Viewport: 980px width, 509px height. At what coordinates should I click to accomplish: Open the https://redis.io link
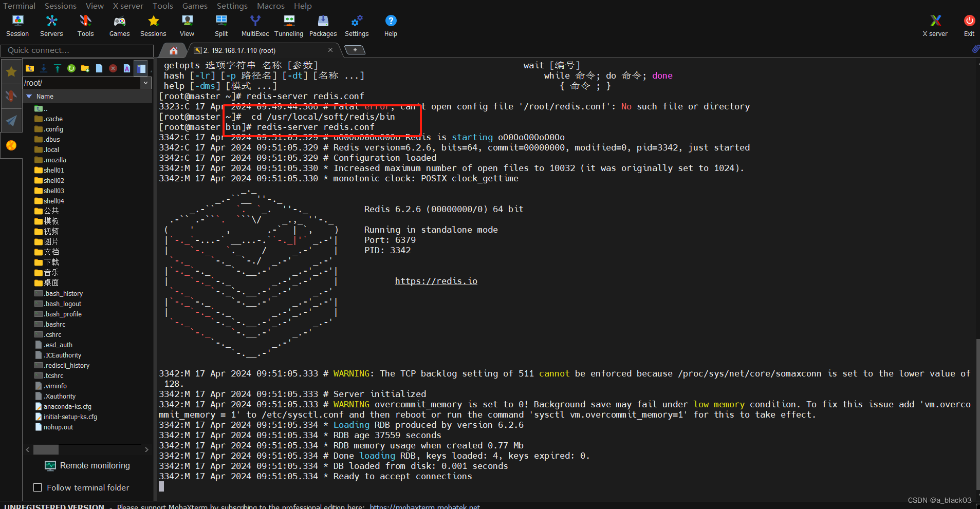pos(436,281)
